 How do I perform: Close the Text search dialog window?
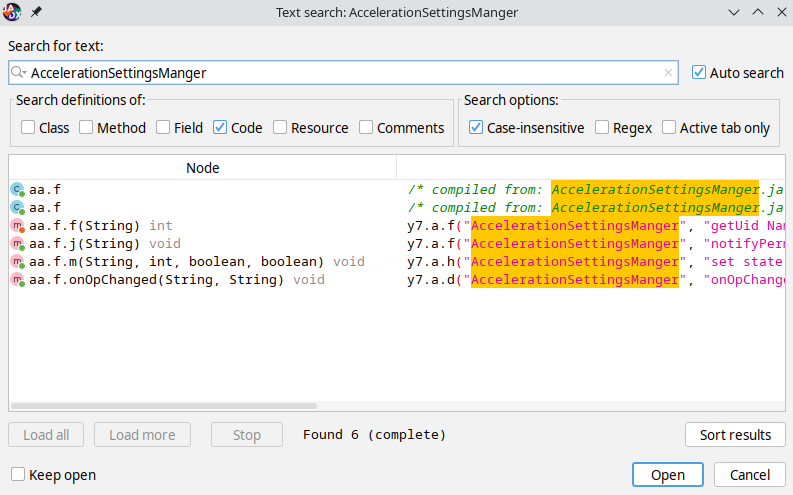tap(781, 12)
